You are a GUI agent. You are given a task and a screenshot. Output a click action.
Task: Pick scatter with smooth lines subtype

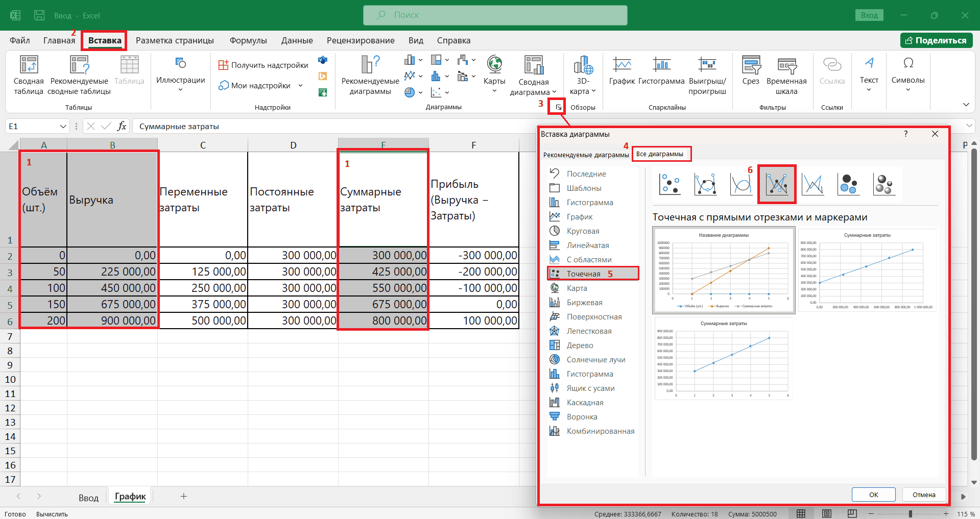pos(741,184)
